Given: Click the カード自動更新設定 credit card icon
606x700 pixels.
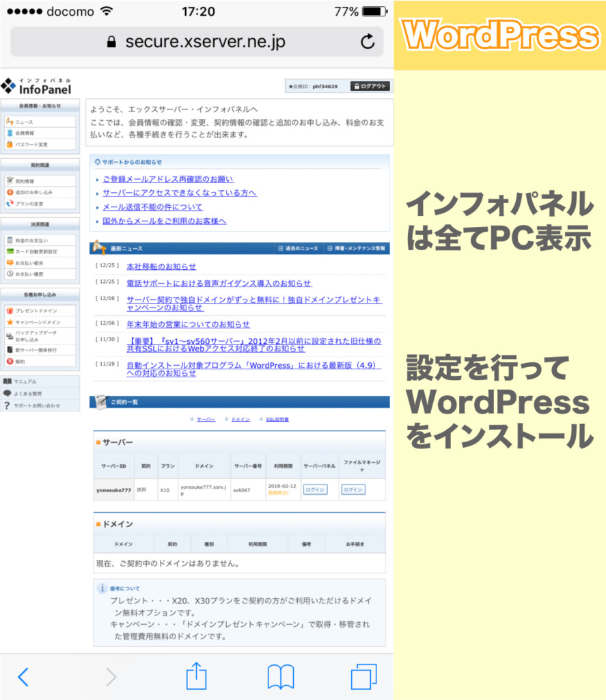Looking at the screenshot, I should 10,252.
